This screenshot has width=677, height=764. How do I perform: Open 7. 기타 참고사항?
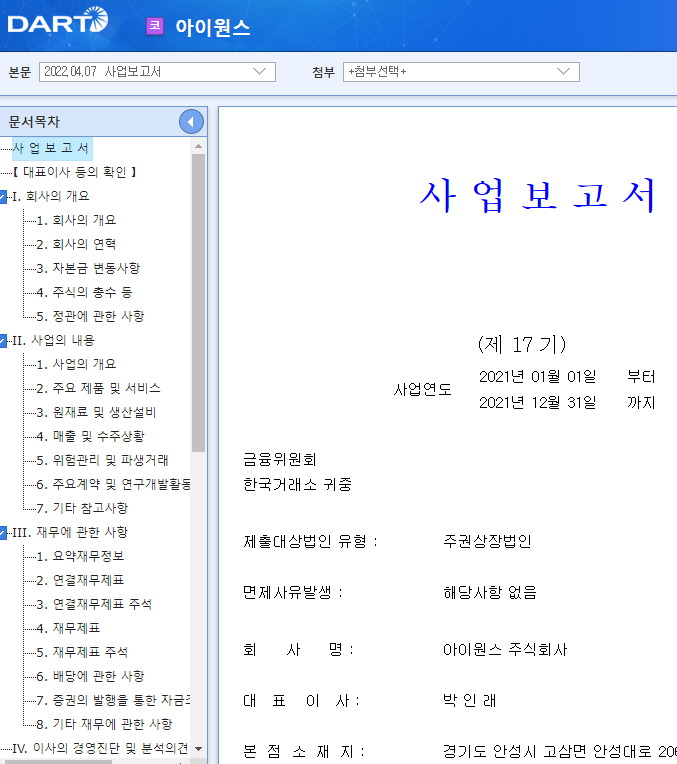click(x=82, y=508)
